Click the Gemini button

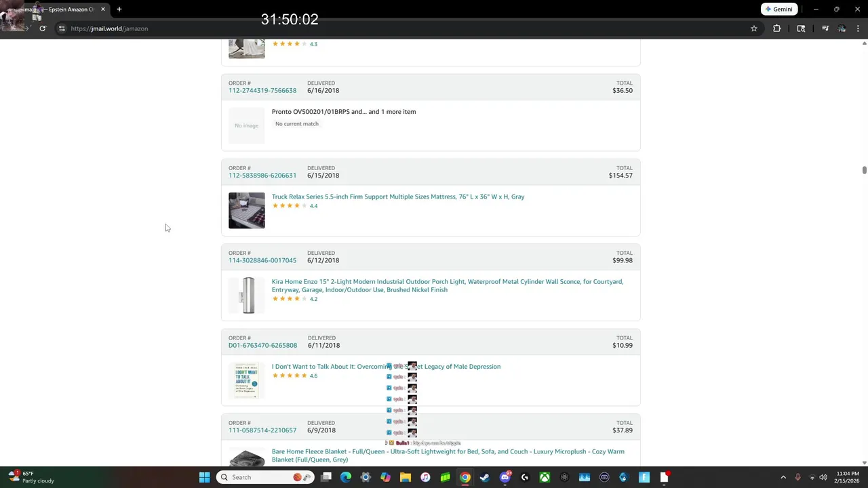[x=778, y=9]
